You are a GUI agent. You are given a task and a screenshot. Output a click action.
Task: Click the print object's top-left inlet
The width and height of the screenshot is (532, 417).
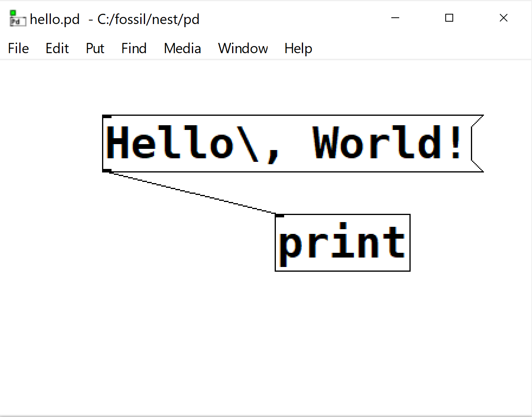point(279,215)
